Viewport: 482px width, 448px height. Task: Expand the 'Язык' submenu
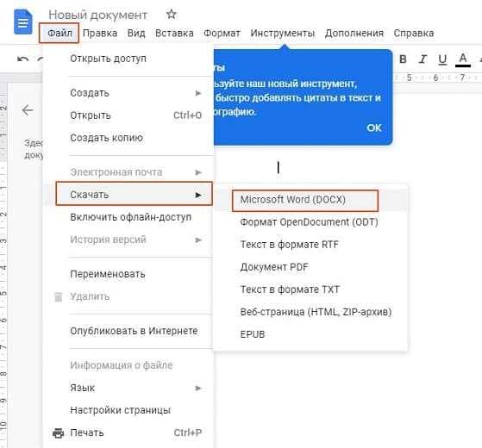coord(128,388)
